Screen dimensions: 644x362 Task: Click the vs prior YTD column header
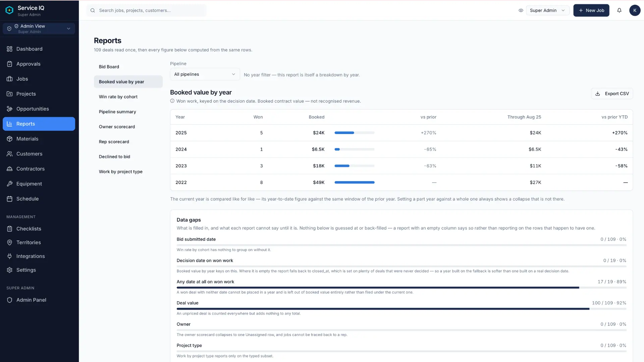pos(614,117)
